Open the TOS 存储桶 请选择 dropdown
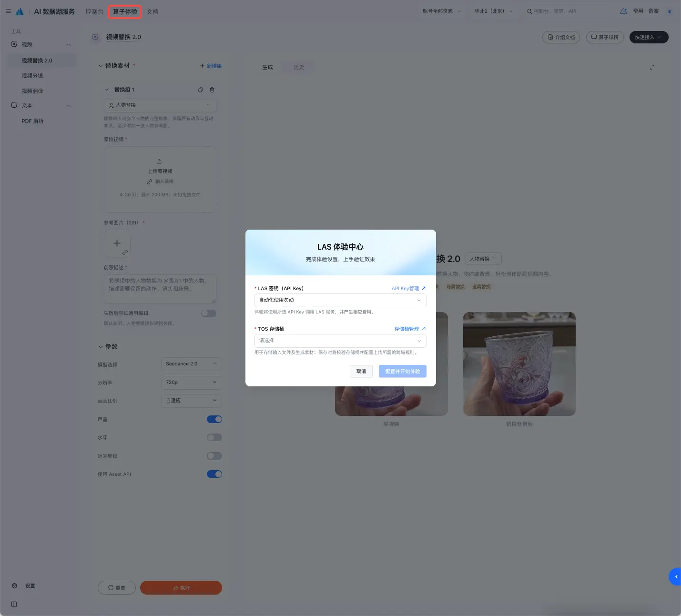The image size is (681, 616). [x=340, y=341]
